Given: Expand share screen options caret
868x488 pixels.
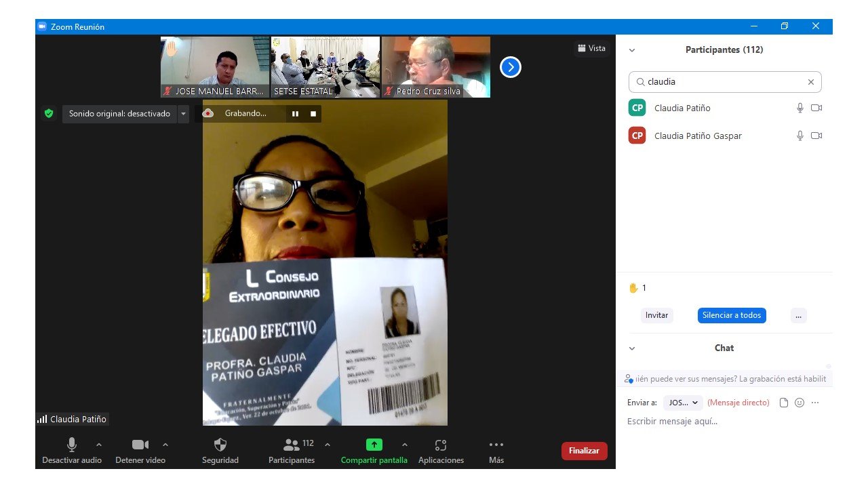Looking at the screenshot, I should coord(405,445).
